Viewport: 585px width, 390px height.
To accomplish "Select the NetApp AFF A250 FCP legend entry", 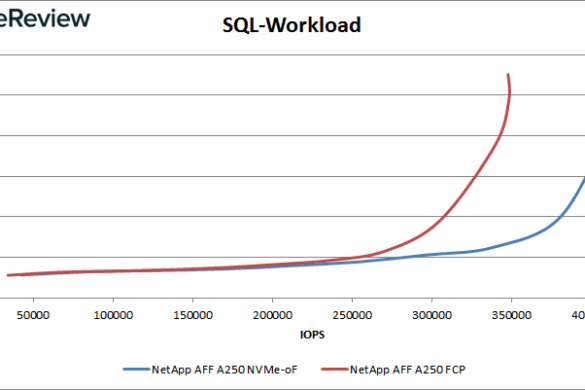I will 393,369.
